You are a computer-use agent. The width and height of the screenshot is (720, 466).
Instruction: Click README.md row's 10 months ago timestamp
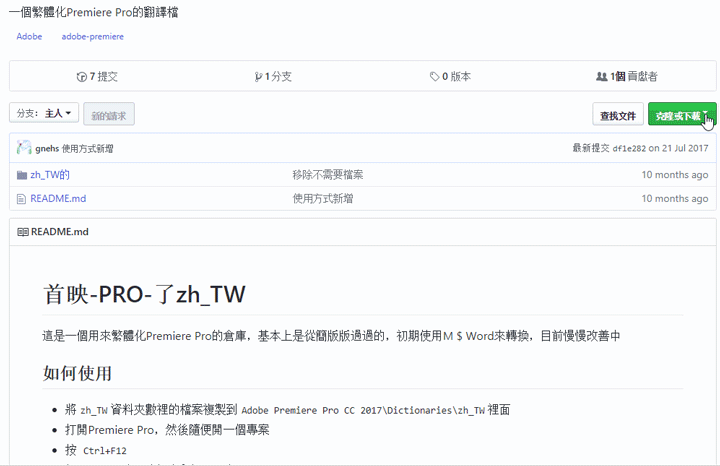[x=675, y=198]
